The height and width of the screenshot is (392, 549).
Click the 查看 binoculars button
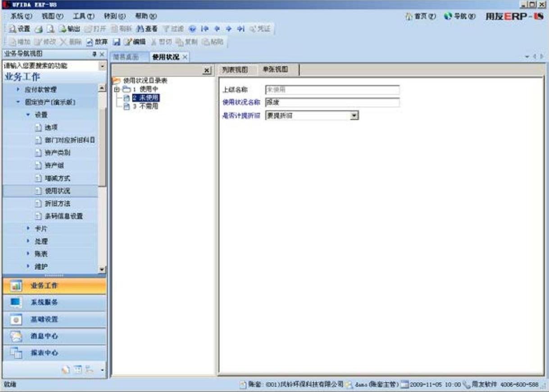[147, 29]
